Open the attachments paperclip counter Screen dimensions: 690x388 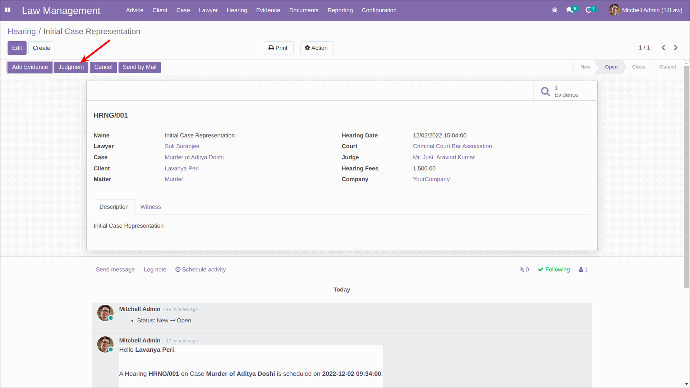pyautogui.click(x=524, y=270)
